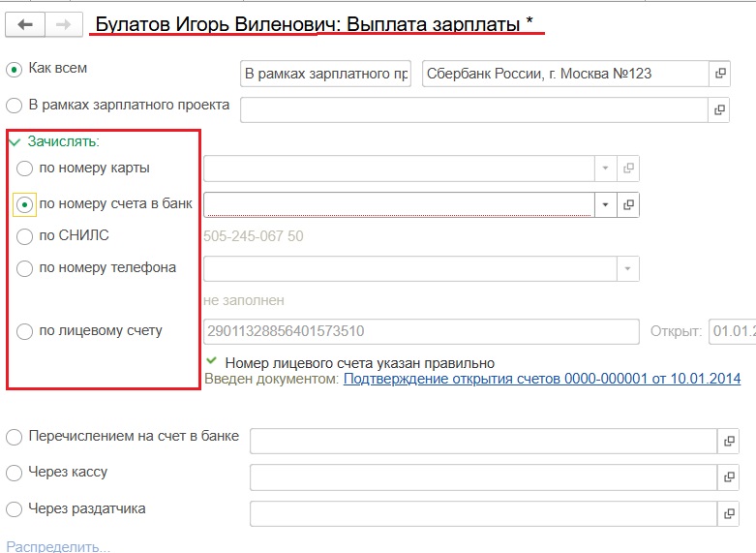Click open icon for Через кассу field
Screen dimensions: 756x553
(729, 477)
